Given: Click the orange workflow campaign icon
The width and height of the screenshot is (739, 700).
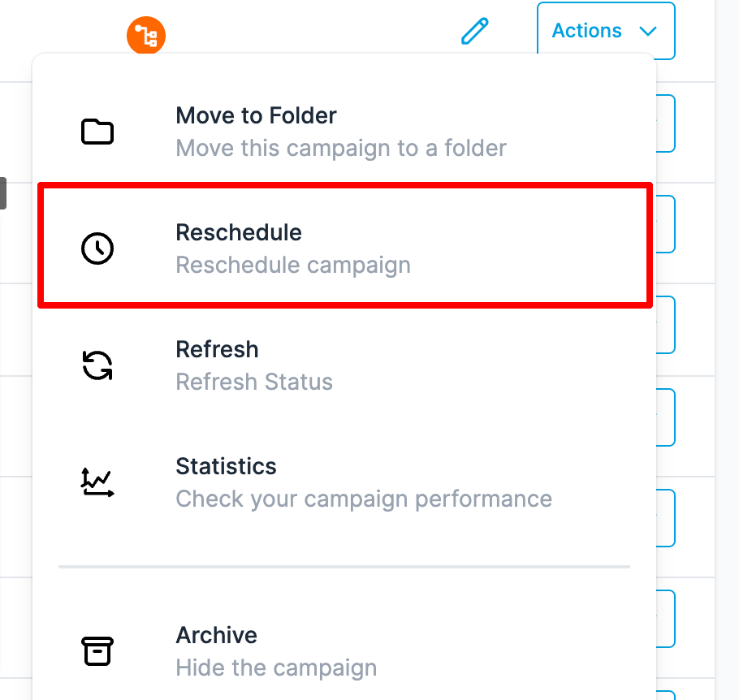Looking at the screenshot, I should pos(146,36).
